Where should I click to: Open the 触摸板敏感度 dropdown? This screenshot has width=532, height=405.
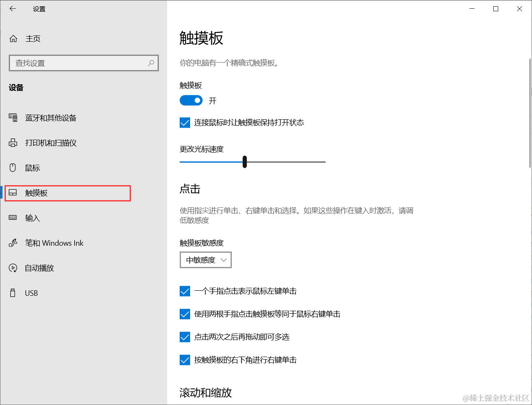(206, 260)
